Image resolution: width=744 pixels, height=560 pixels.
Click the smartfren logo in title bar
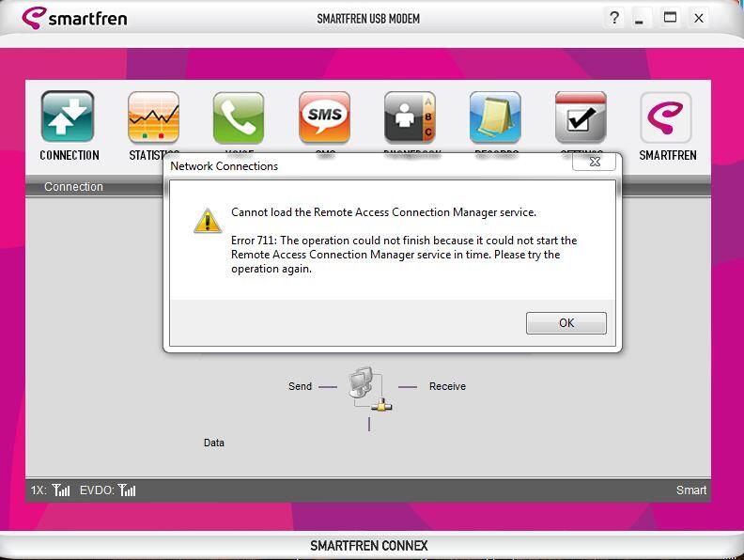click(x=74, y=18)
